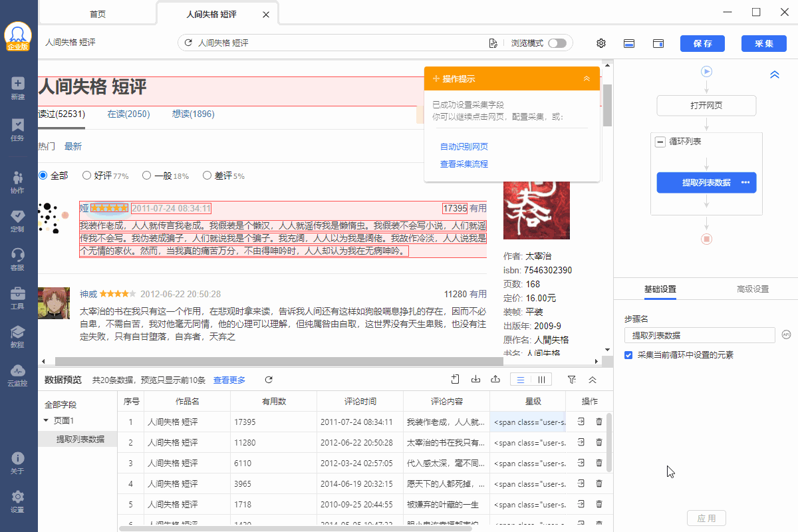Click the 保存 button
798x532 pixels.
(x=702, y=43)
